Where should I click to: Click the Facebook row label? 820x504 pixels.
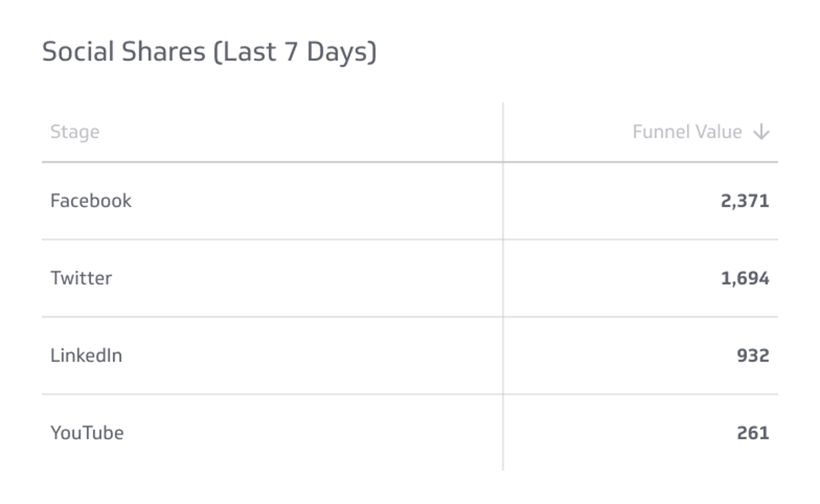click(x=91, y=201)
